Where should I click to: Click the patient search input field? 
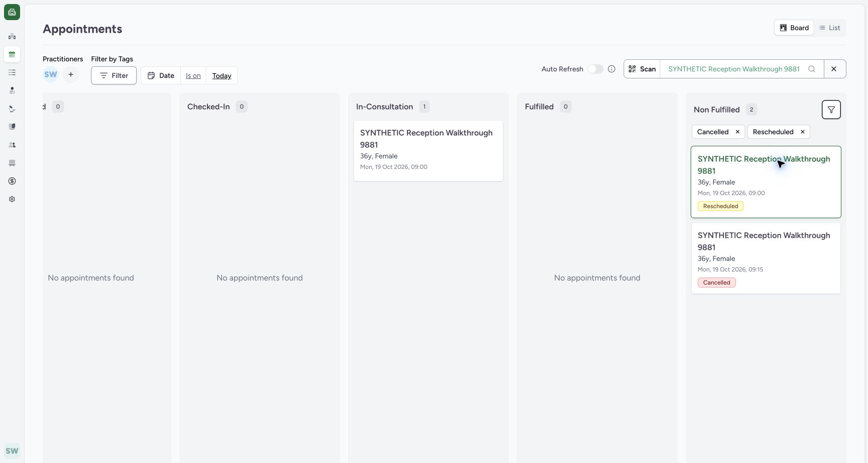734,69
